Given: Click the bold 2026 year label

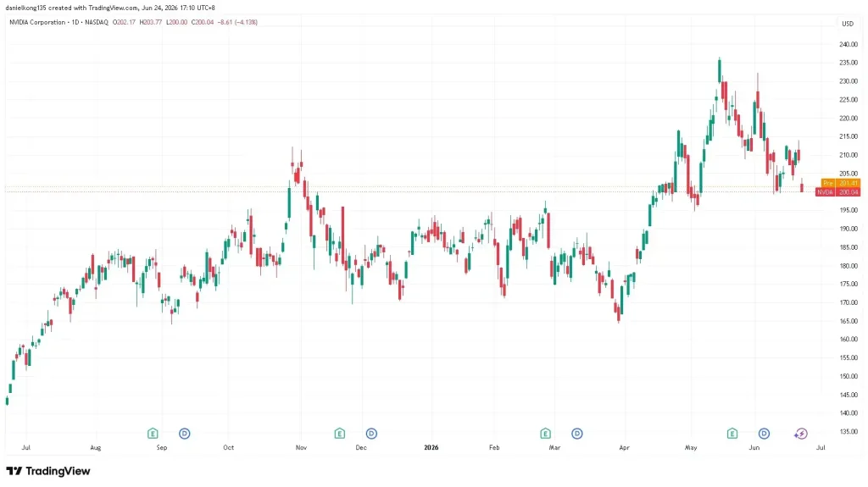Looking at the screenshot, I should point(431,448).
